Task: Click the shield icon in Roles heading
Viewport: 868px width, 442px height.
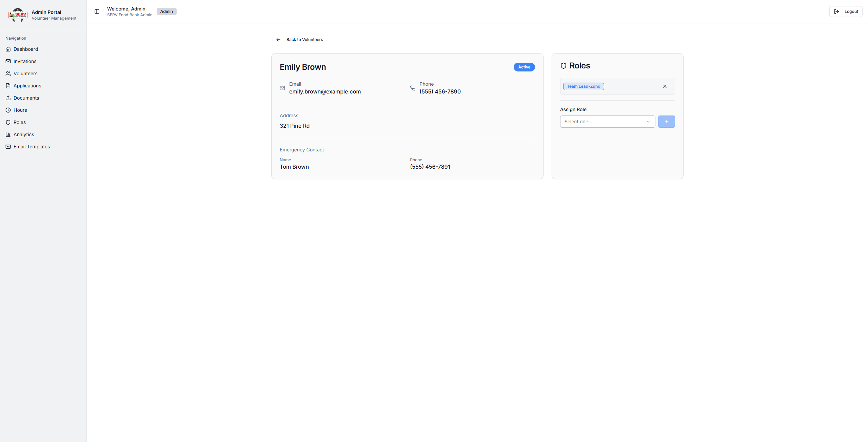Action: (x=564, y=66)
